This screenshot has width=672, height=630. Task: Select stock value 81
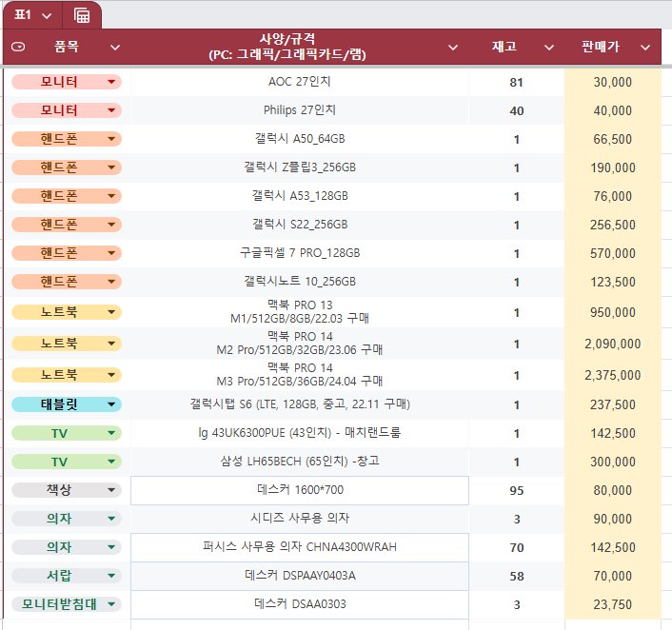517,82
